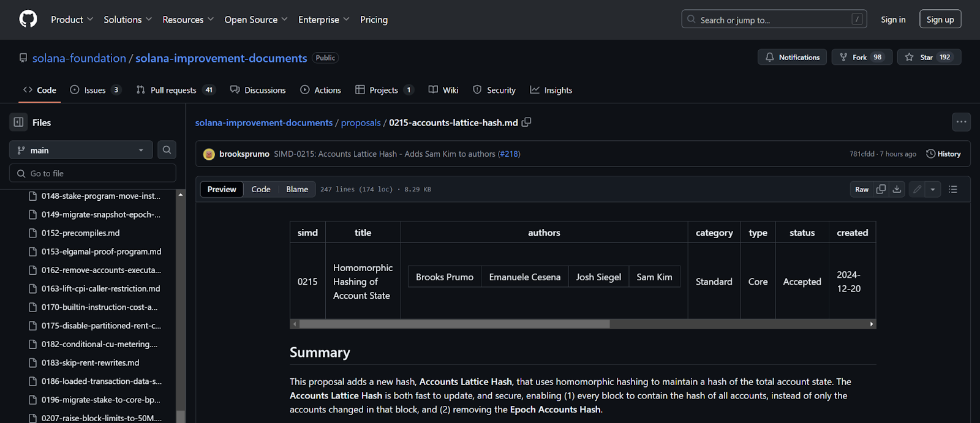Click the Sign up button

pos(940,19)
